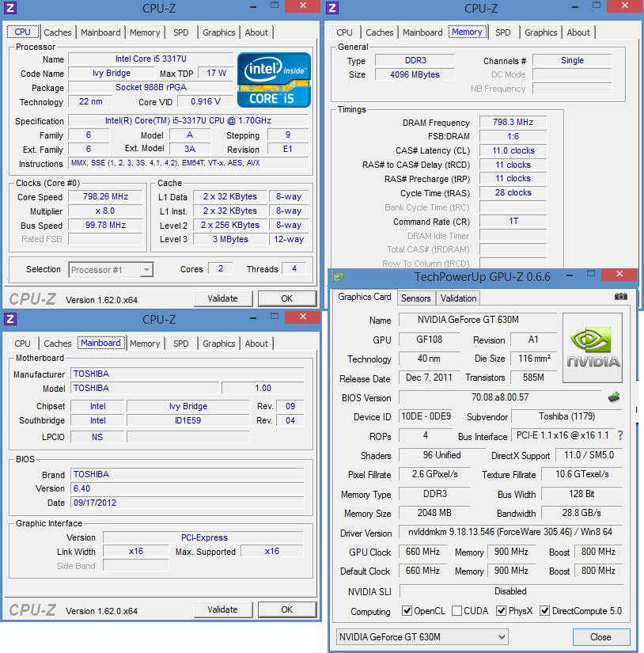
Task: Click the Driver Version field in GPU-Z
Action: [x=510, y=532]
